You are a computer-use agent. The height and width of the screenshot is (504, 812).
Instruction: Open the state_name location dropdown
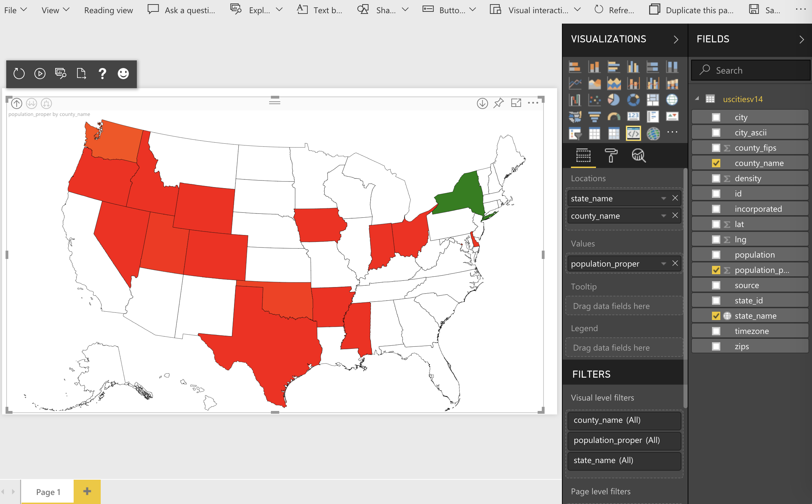(664, 198)
